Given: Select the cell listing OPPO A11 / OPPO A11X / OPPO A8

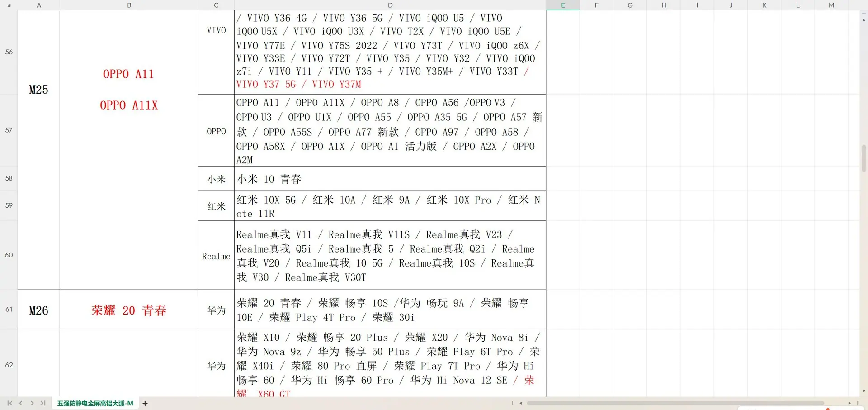Looking at the screenshot, I should pos(390,130).
